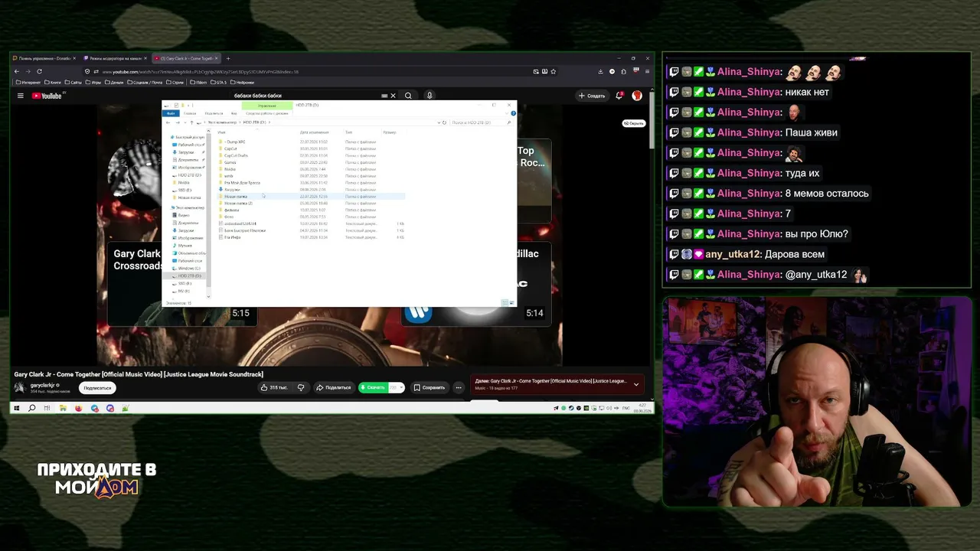Open the Explorer address history dropdown
Viewport: 980px width, 551px height.
point(438,122)
